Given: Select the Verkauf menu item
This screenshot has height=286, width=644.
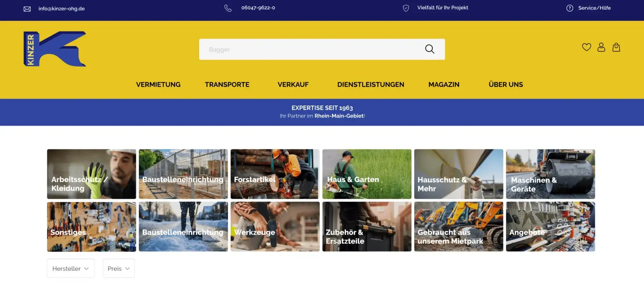Looking at the screenshot, I should (x=293, y=84).
